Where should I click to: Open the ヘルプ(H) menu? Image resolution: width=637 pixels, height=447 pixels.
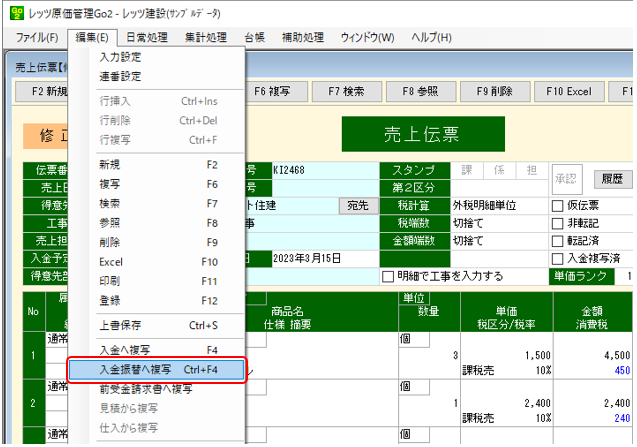coord(431,38)
